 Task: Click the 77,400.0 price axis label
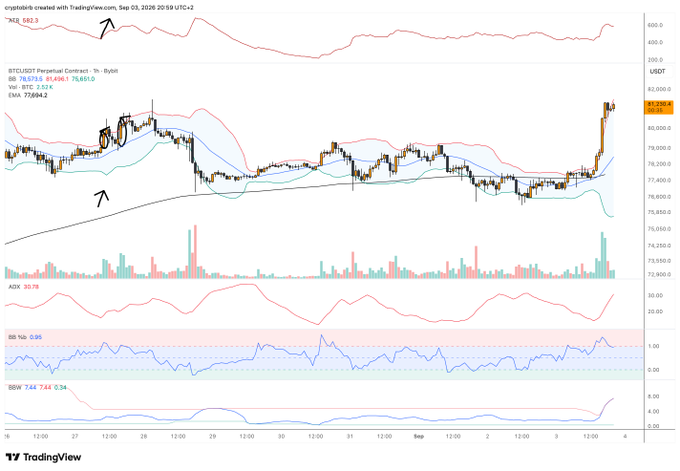(x=659, y=180)
